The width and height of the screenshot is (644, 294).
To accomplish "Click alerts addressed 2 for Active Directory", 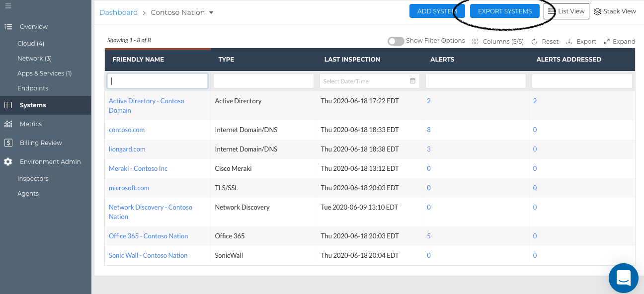I will tap(535, 101).
